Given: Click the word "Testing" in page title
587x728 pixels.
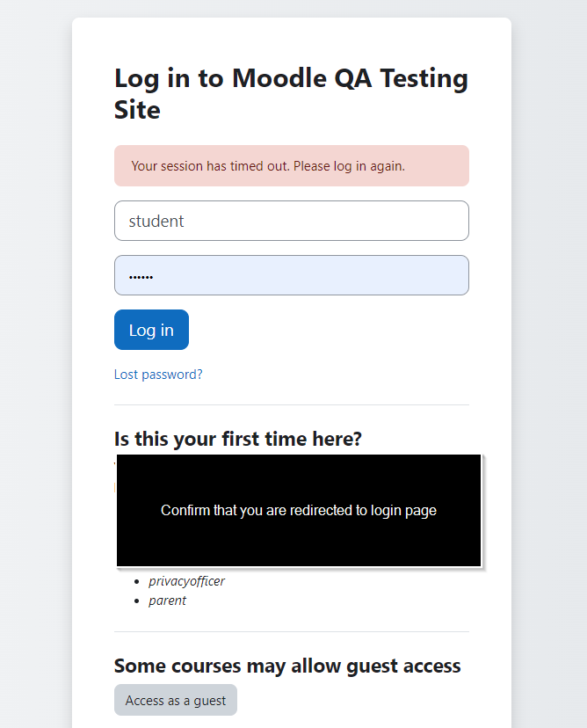Looking at the screenshot, I should coord(424,78).
